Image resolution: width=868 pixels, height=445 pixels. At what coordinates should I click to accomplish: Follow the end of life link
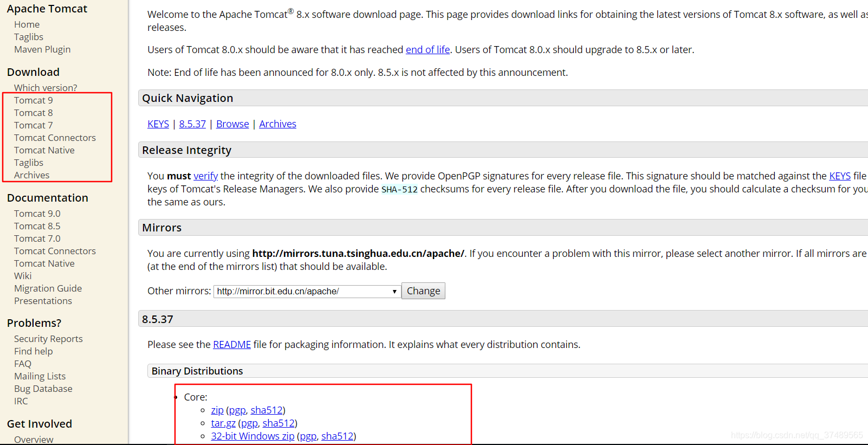(428, 50)
